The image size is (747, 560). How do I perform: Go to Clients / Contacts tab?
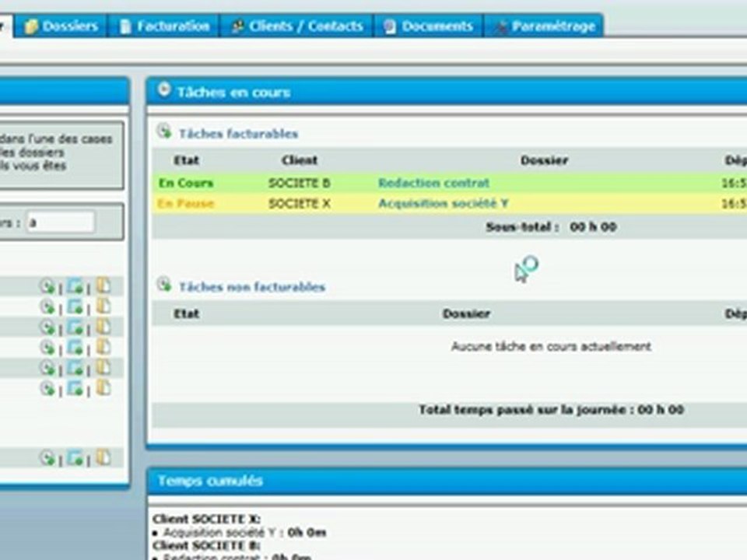(x=296, y=26)
